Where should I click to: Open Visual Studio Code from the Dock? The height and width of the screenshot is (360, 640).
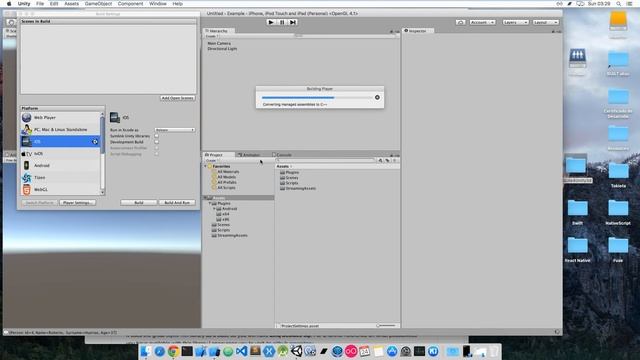pyautogui.click(x=242, y=351)
